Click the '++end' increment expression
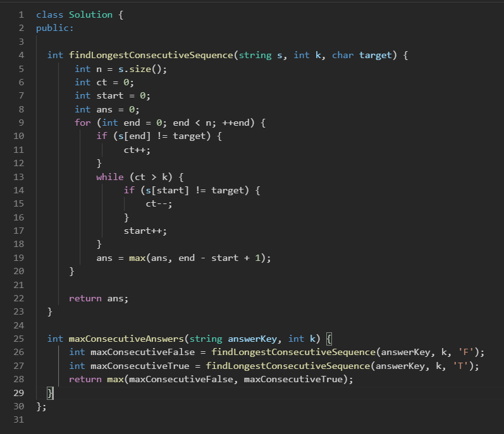Viewport: 504px width, 434px height. pyautogui.click(x=236, y=123)
